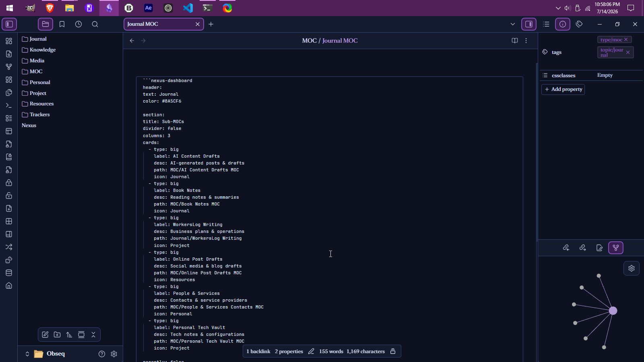Create a new folder from explorer toolbar
Viewport: 644px width, 362px height.
click(x=57, y=335)
